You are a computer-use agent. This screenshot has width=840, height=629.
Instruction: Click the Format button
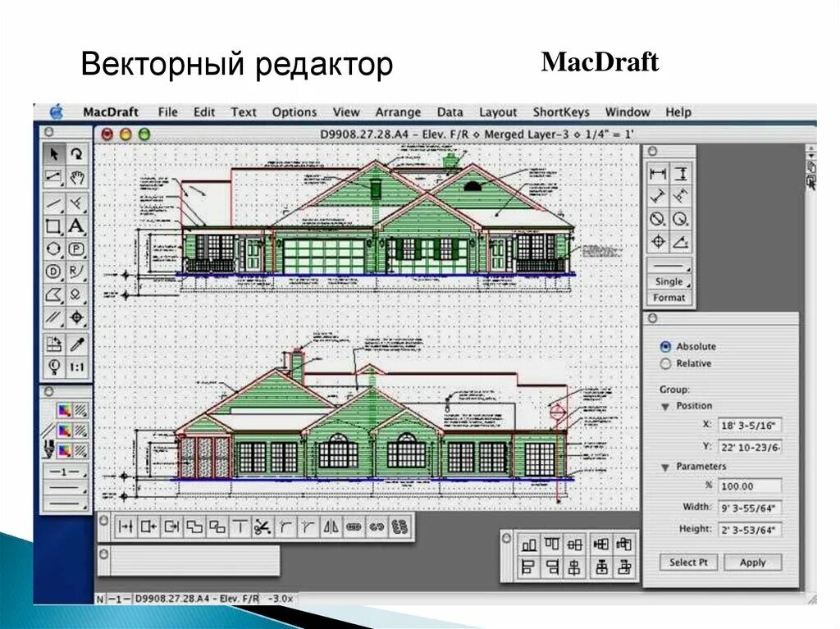[669, 298]
